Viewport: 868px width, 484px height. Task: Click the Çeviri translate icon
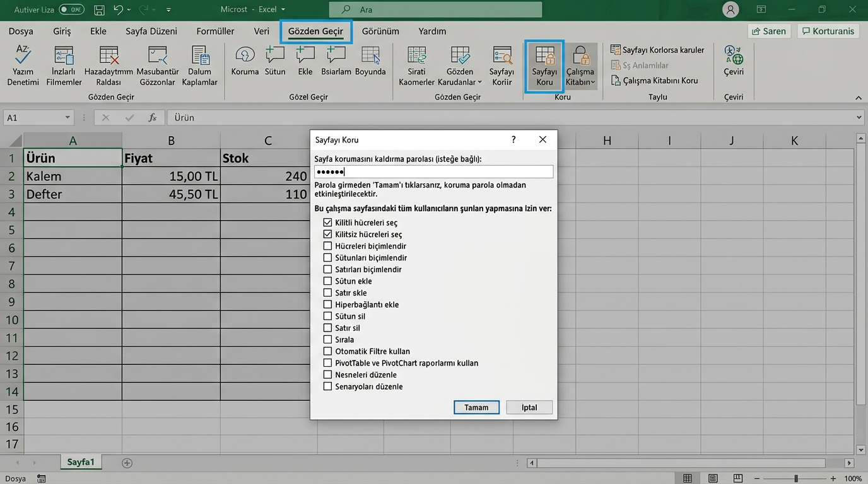coord(734,55)
